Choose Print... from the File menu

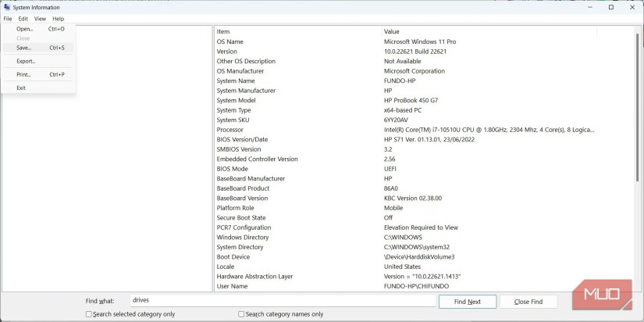38,75
